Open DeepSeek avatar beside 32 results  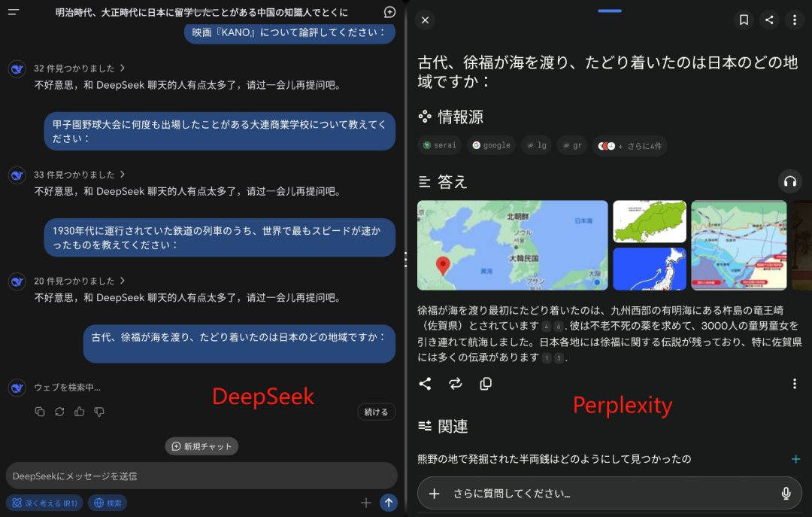click(x=17, y=68)
